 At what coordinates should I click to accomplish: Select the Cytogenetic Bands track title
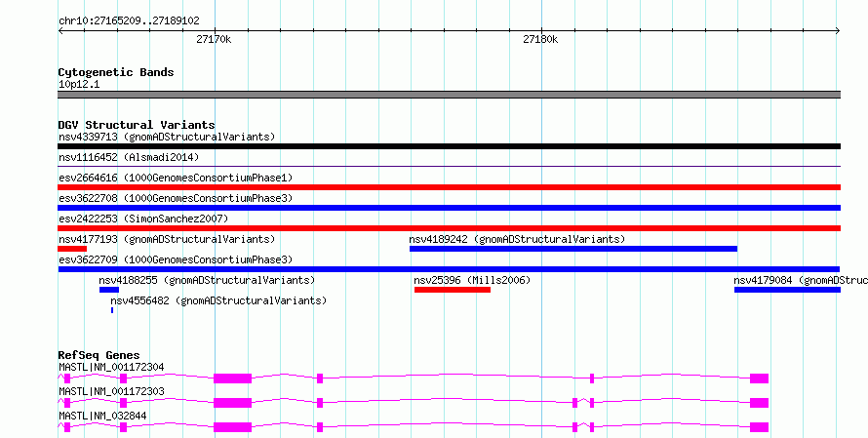116,72
